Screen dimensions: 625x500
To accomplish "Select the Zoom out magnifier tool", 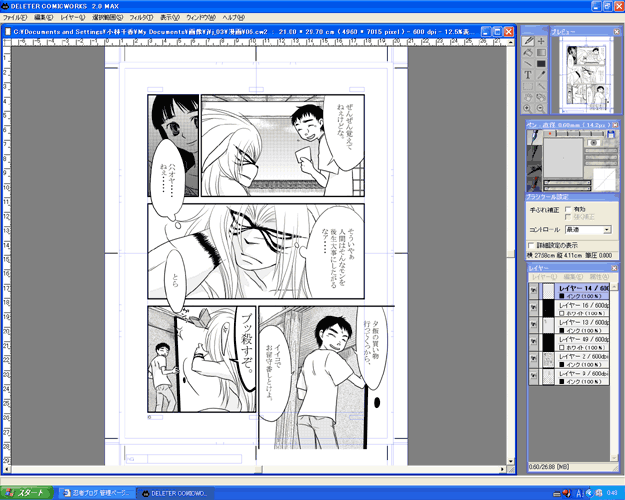I will [x=541, y=108].
